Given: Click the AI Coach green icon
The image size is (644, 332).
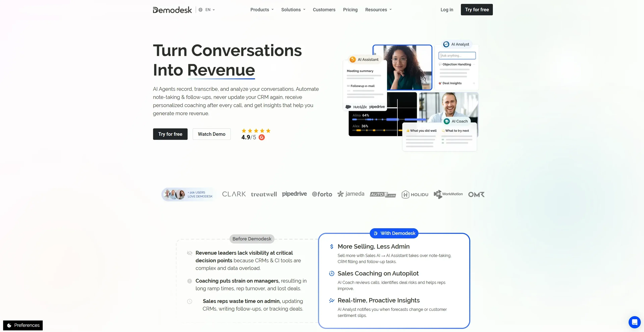Looking at the screenshot, I should point(446,121).
